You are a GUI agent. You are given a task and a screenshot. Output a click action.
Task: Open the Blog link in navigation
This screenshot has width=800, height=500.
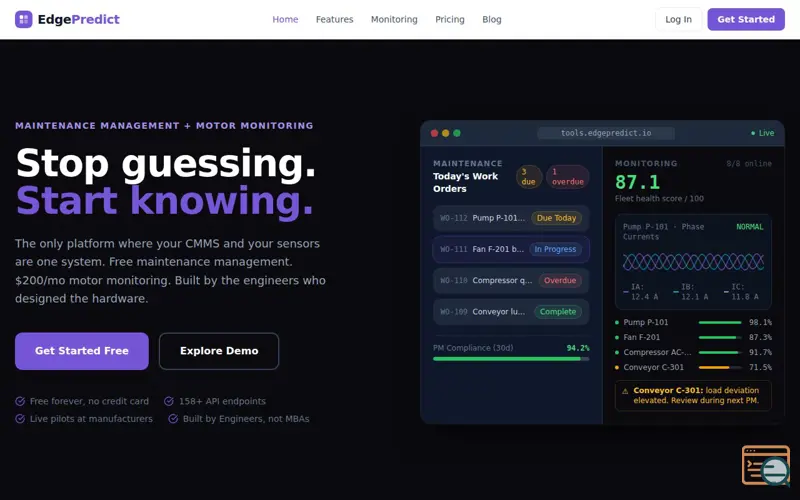pyautogui.click(x=492, y=19)
